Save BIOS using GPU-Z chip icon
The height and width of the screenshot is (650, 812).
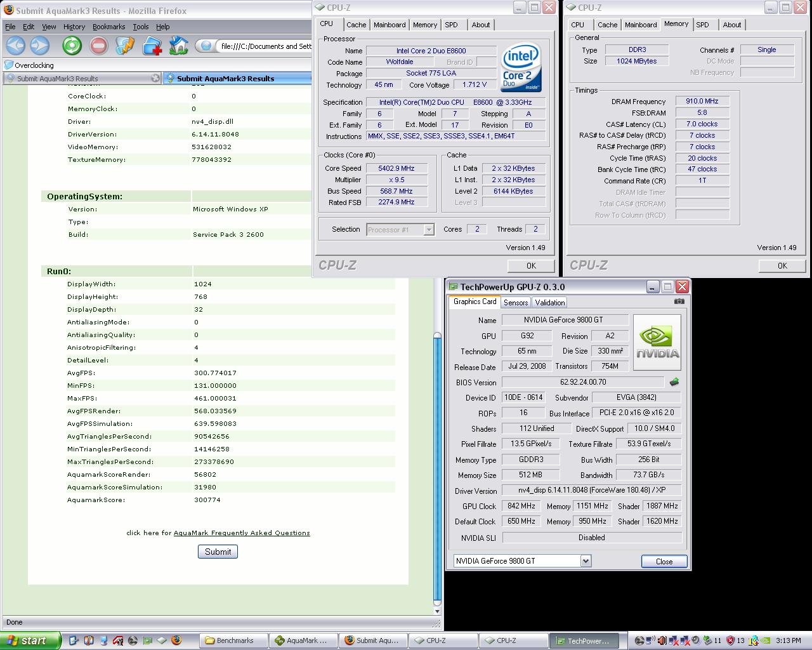(674, 382)
